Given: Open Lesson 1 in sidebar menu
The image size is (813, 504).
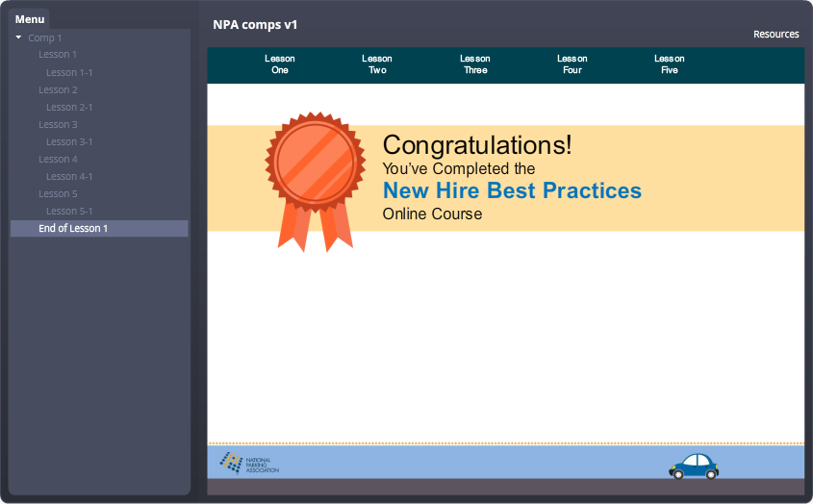Looking at the screenshot, I should point(58,55).
